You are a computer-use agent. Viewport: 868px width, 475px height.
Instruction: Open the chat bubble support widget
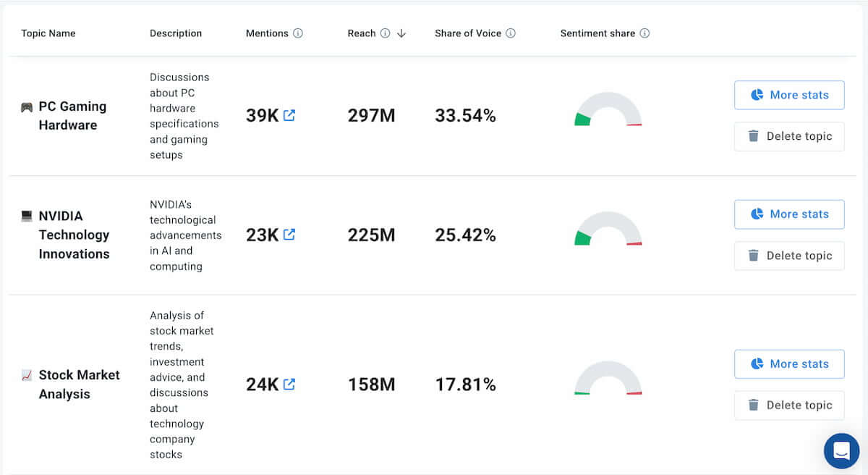[x=841, y=450]
